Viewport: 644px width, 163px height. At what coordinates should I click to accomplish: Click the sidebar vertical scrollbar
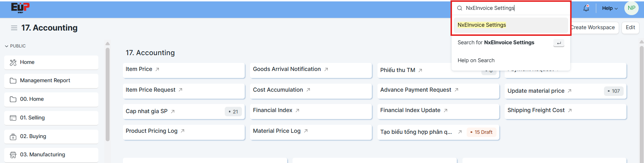point(107,94)
